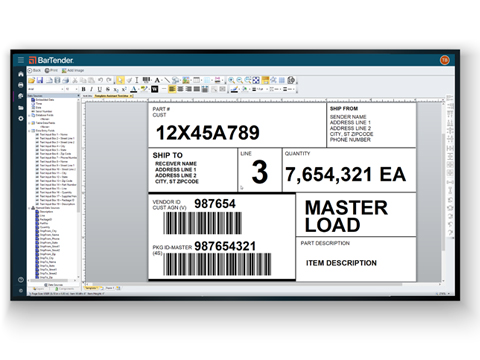
Task: Click the orange user avatar icon
Action: click(445, 60)
